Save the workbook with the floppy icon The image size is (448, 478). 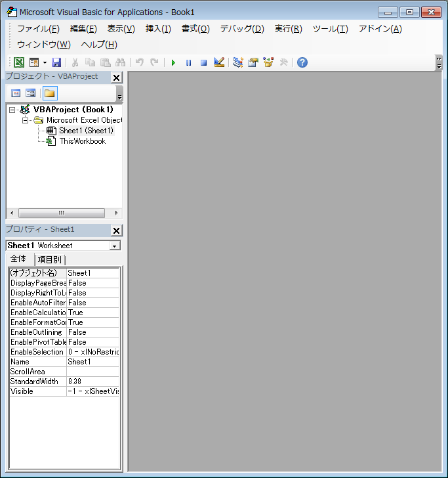point(56,62)
